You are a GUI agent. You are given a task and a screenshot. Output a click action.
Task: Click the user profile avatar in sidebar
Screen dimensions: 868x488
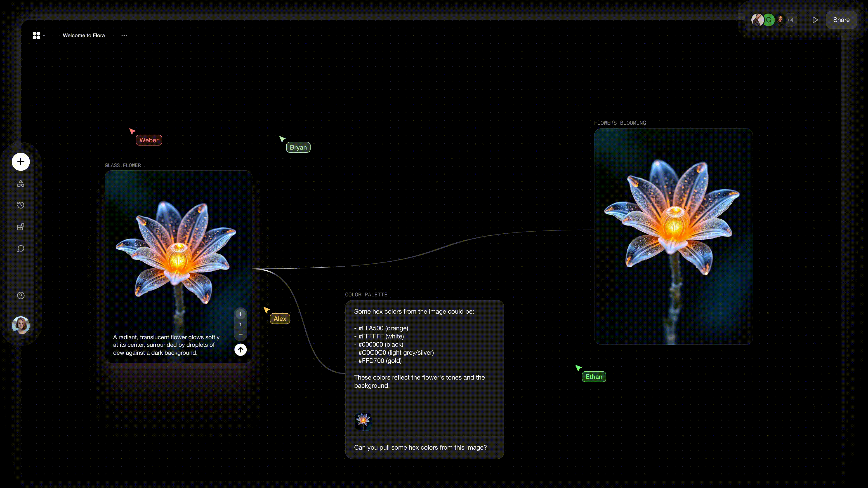point(21,325)
